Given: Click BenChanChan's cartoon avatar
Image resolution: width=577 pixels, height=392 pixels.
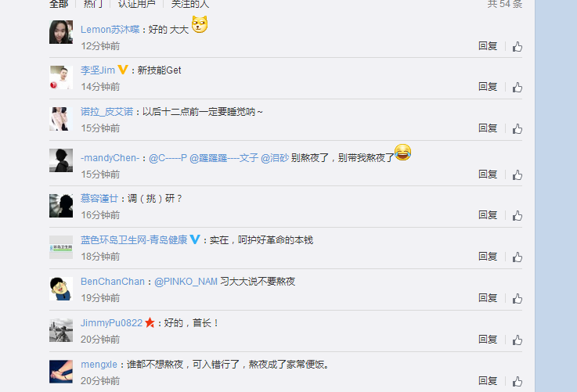Looking at the screenshot, I should click(x=61, y=289).
